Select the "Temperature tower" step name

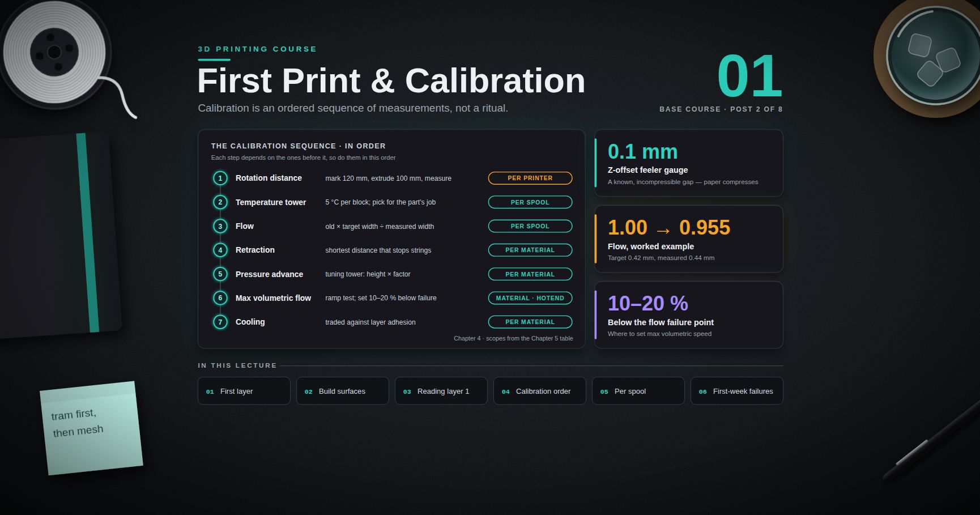271,202
